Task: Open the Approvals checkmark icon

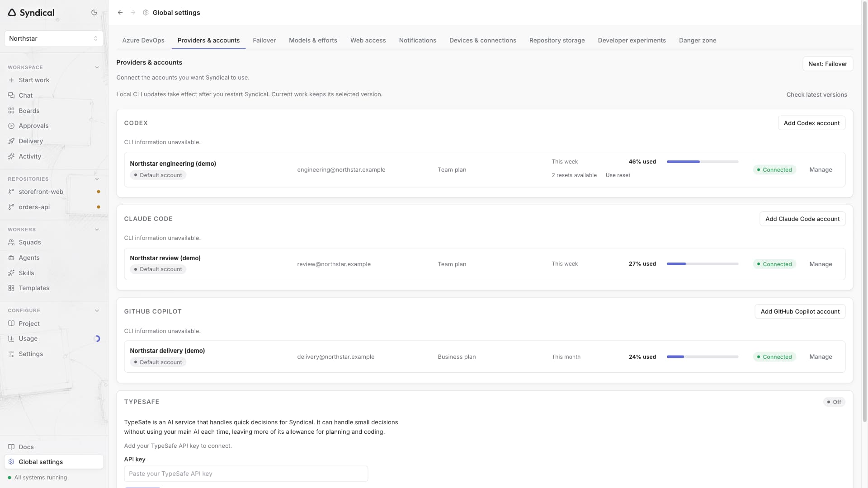Action: coord(11,126)
